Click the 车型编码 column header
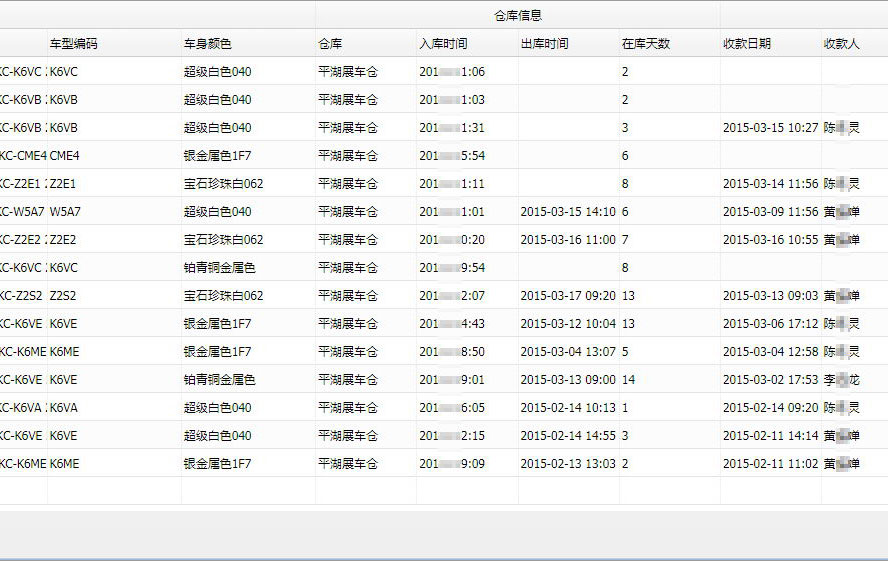The image size is (888, 561). [x=74, y=44]
